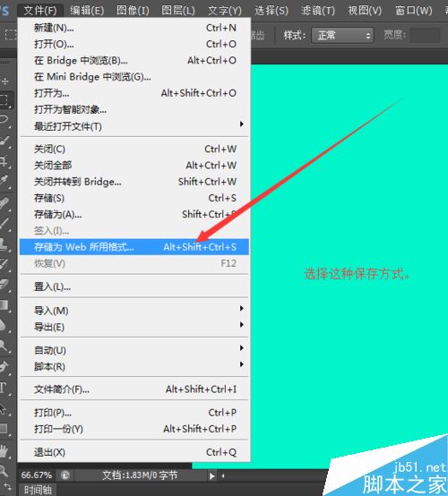Click the 文档:1.83M/0 字节 status text
This screenshot has width=448, height=496.
tap(140, 475)
